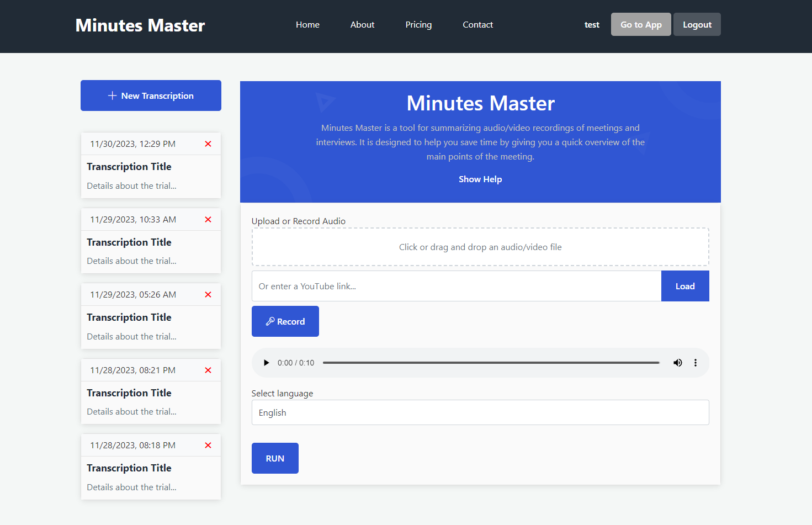Delete the 11/30/2023, 12:29 PM transcription
Screen dimensions: 812x525
[208, 144]
